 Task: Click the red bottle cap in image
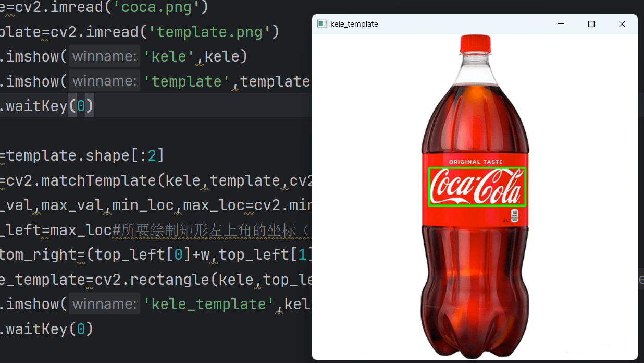click(x=476, y=44)
